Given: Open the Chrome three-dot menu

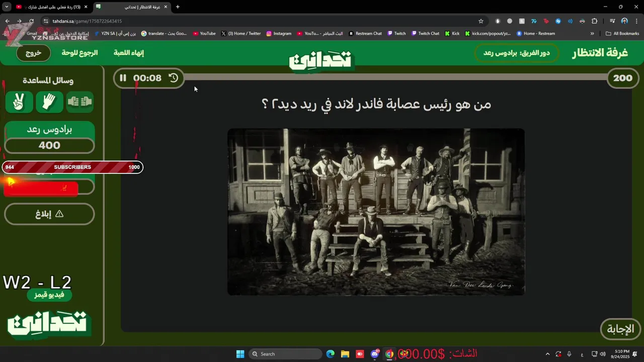Looking at the screenshot, I should [x=636, y=21].
